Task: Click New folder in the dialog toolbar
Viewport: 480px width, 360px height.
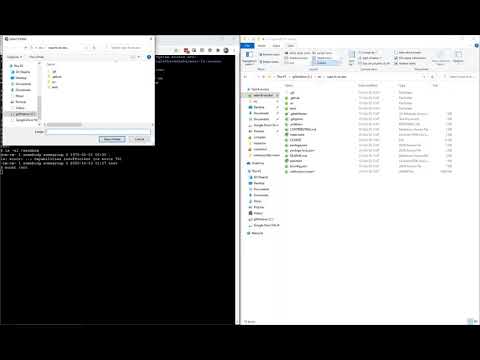Action: (36, 57)
